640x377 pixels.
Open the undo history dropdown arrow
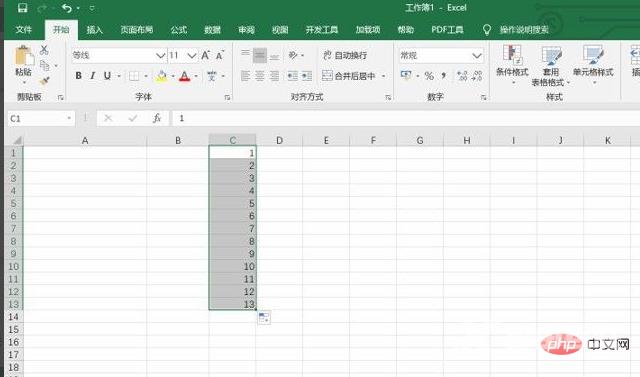point(78,8)
